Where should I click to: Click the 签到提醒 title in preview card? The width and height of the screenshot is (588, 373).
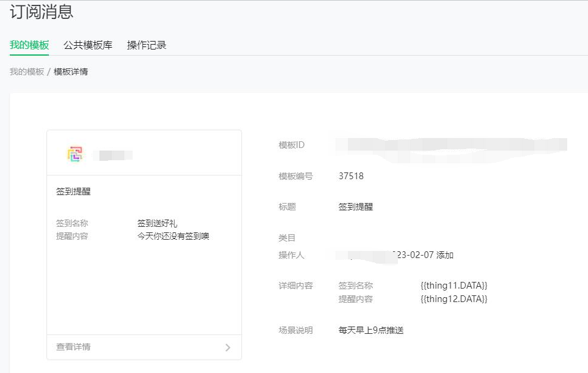(73, 191)
